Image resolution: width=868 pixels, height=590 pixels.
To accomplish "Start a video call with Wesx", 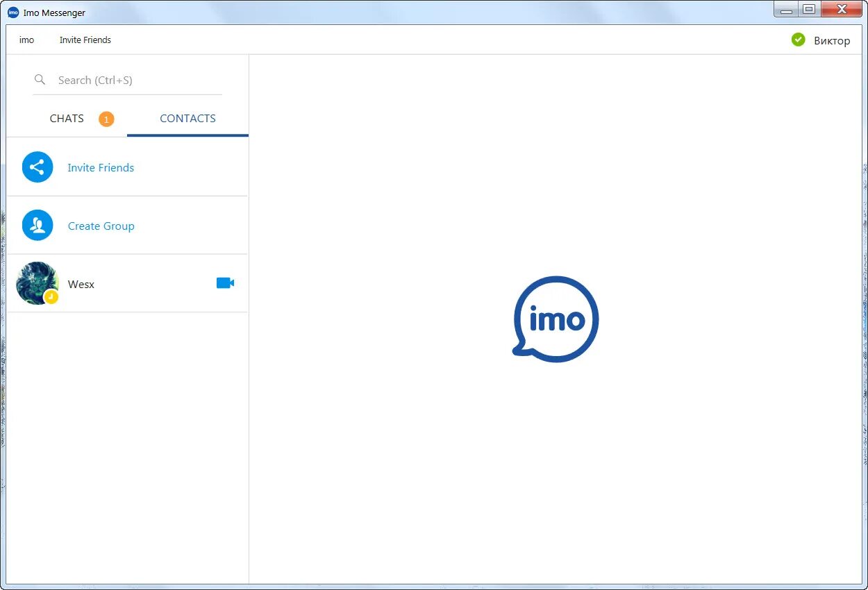I will tap(225, 283).
